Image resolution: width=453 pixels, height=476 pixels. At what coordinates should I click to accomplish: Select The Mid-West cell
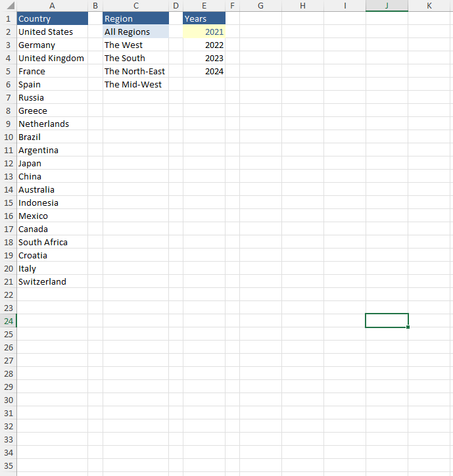[x=135, y=84]
